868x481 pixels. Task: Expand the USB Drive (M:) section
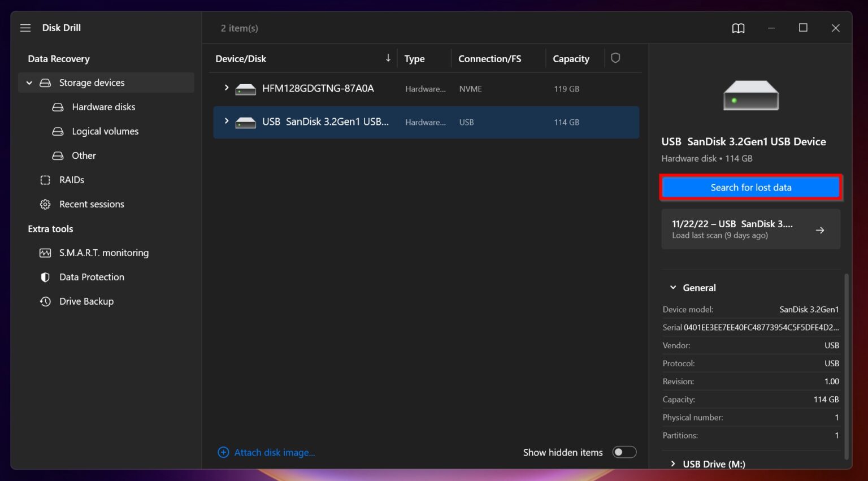coord(673,463)
